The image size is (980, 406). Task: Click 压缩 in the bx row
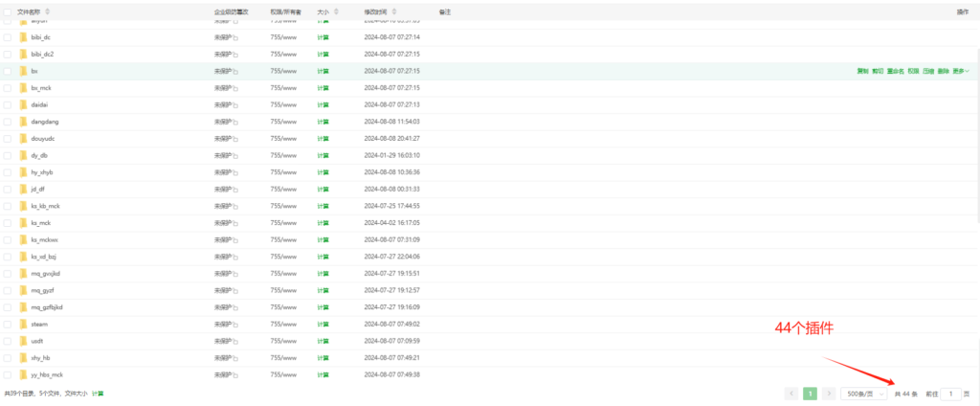click(x=928, y=71)
